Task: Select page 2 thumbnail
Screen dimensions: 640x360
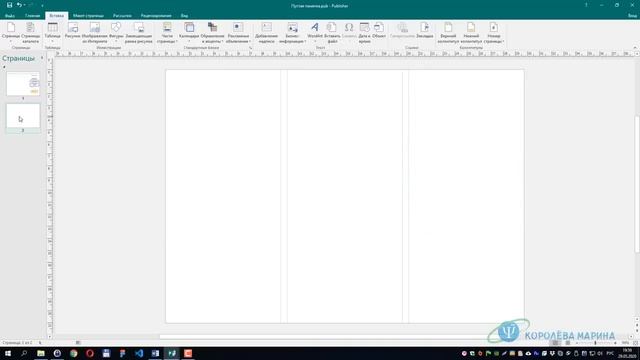Action: click(x=23, y=116)
